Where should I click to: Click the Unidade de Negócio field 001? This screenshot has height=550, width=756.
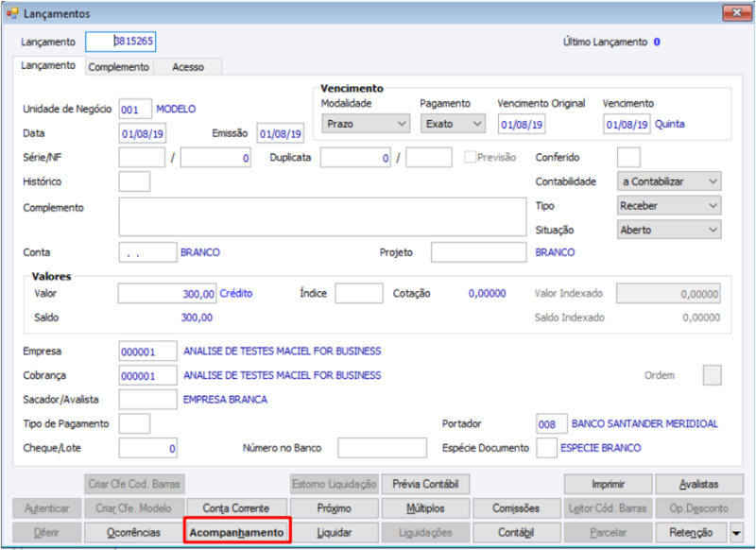point(135,109)
